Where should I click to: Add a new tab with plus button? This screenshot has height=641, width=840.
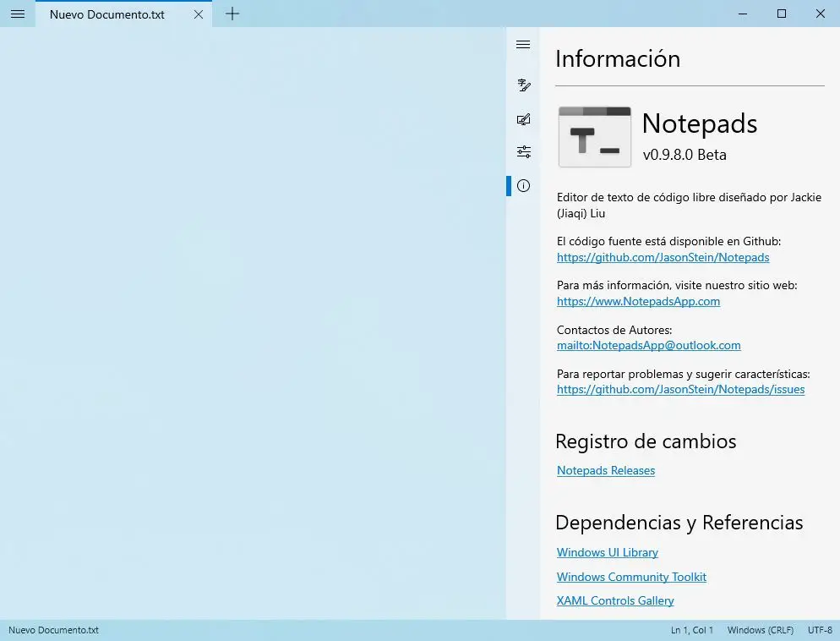tap(232, 14)
